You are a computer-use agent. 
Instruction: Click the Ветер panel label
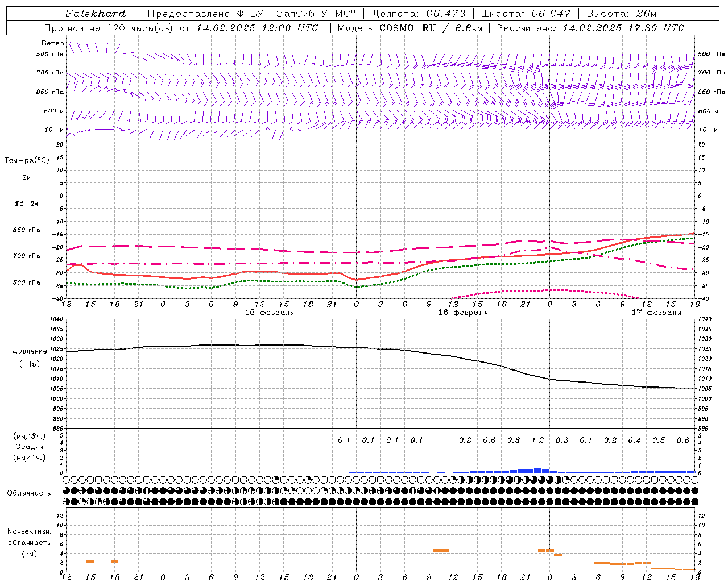coord(53,43)
